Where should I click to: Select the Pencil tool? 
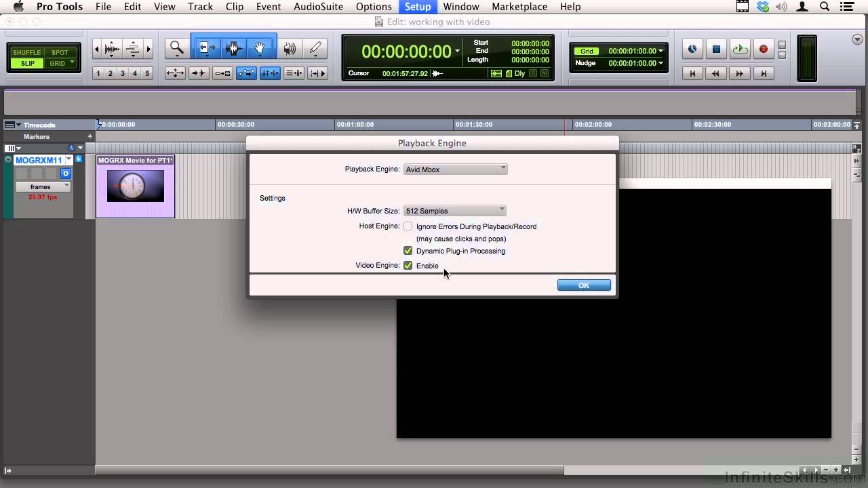(x=315, y=49)
